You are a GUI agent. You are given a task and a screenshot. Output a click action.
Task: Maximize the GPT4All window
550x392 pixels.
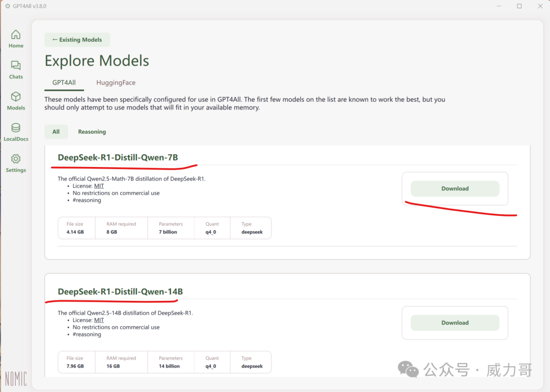(x=519, y=6)
